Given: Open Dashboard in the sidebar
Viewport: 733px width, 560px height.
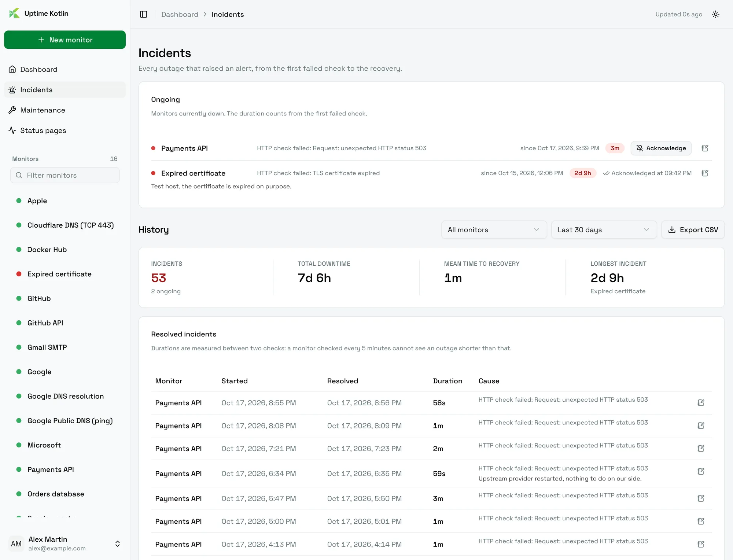Looking at the screenshot, I should (65, 69).
